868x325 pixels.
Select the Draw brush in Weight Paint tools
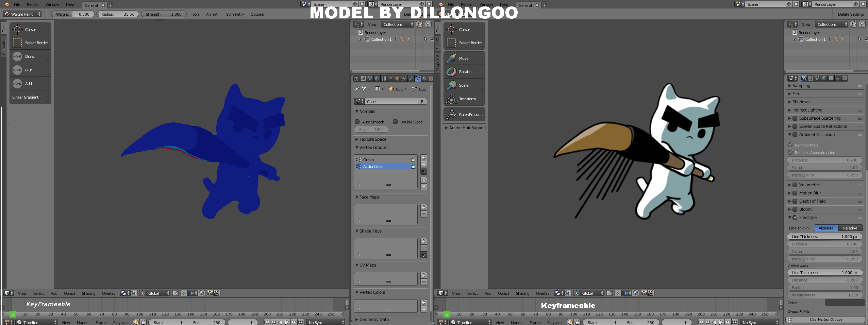(x=30, y=56)
